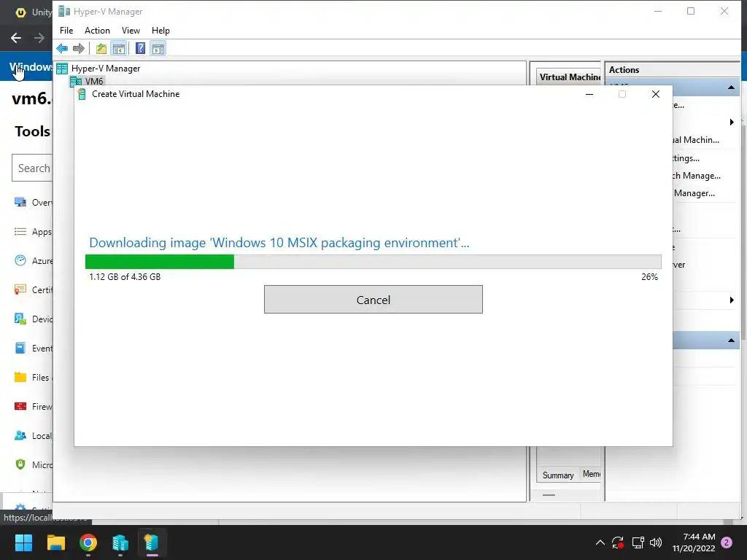Click the Up one level folder toolbar icon
The width and height of the screenshot is (747, 560).
click(x=101, y=48)
